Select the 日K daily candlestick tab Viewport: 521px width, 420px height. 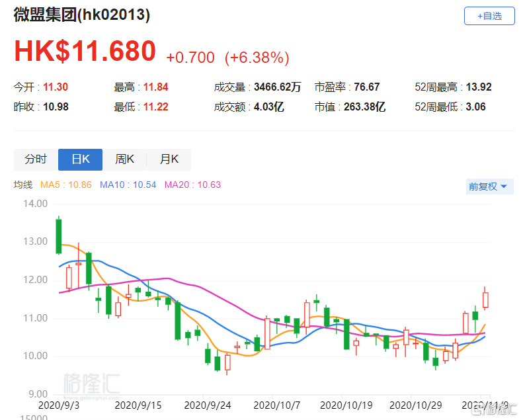point(80,159)
